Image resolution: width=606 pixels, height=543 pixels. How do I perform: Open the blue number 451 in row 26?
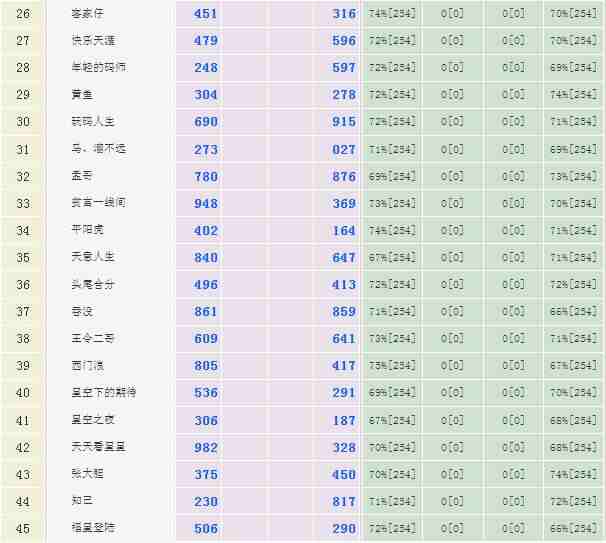(x=206, y=14)
